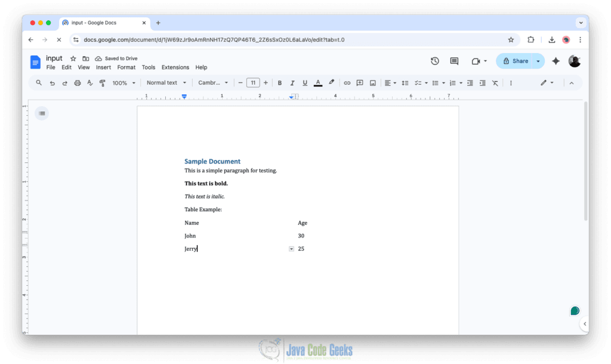This screenshot has width=611, height=364.
Task: Insert a bulleted list
Action: click(435, 83)
